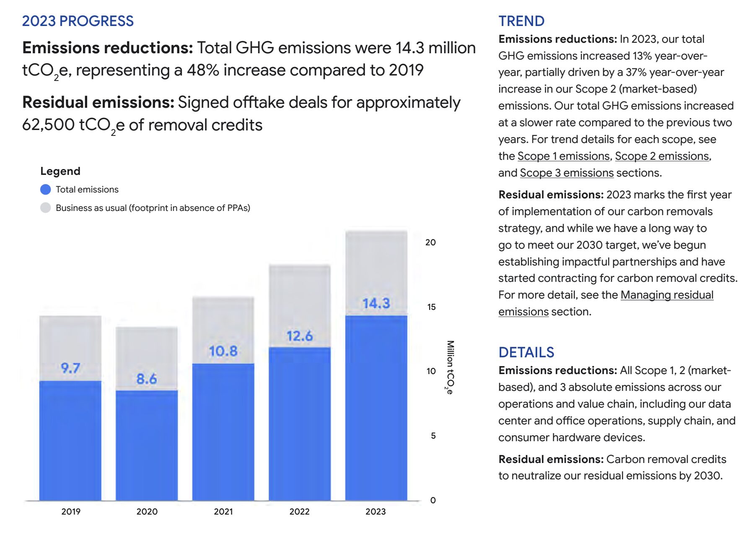Click the 2019 x-axis year label

71,512
